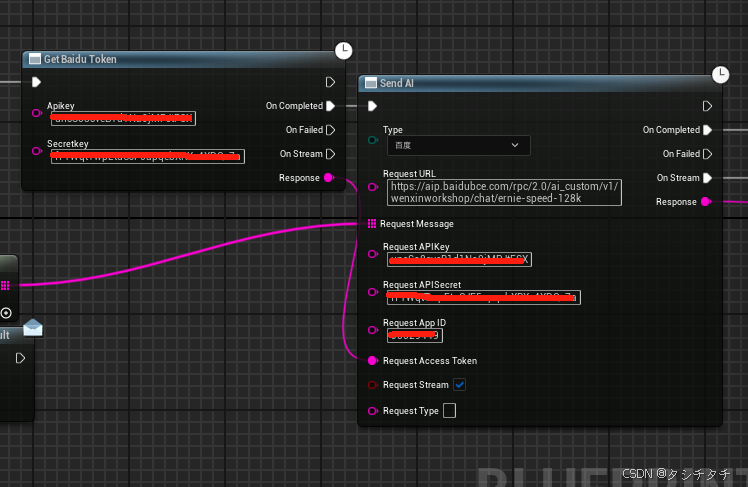Select the Get Baidu Token node title

point(80,59)
